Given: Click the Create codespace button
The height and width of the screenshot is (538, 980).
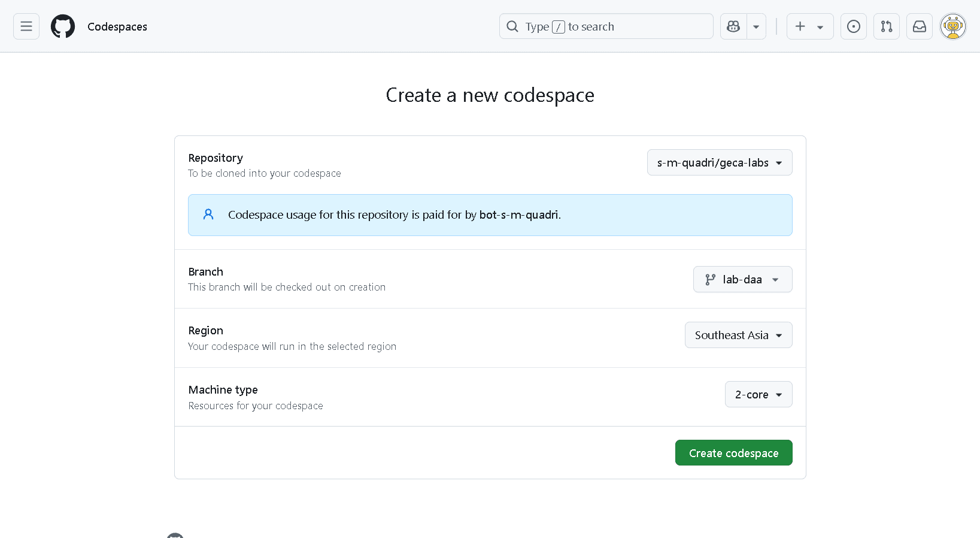Looking at the screenshot, I should [x=734, y=453].
